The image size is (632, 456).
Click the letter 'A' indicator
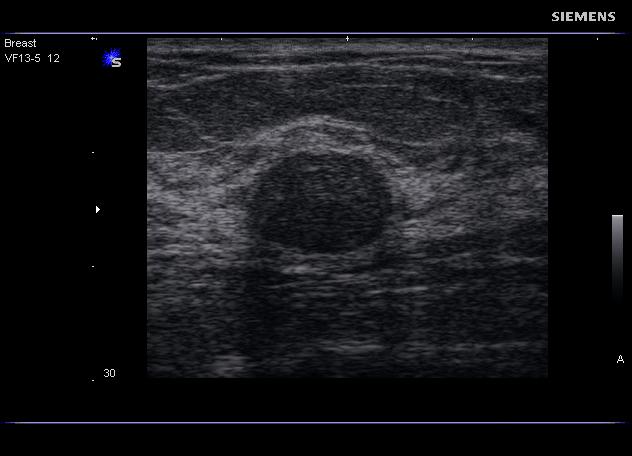click(620, 359)
